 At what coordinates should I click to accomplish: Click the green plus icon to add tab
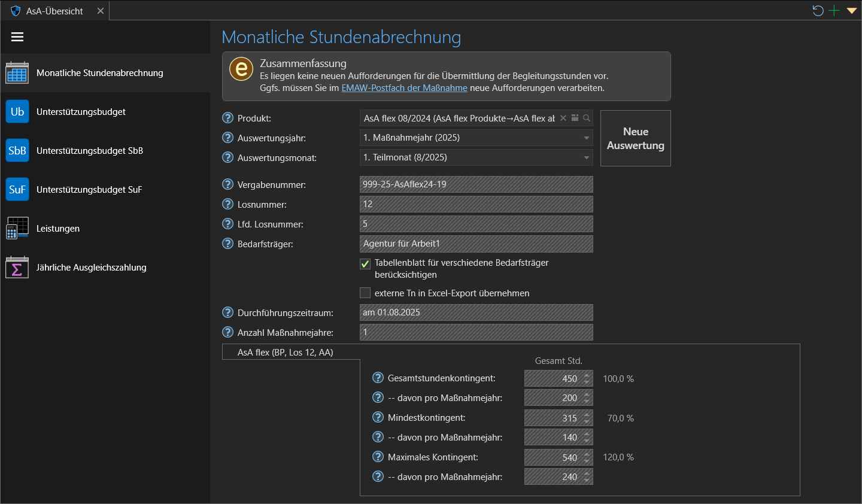pyautogui.click(x=834, y=11)
